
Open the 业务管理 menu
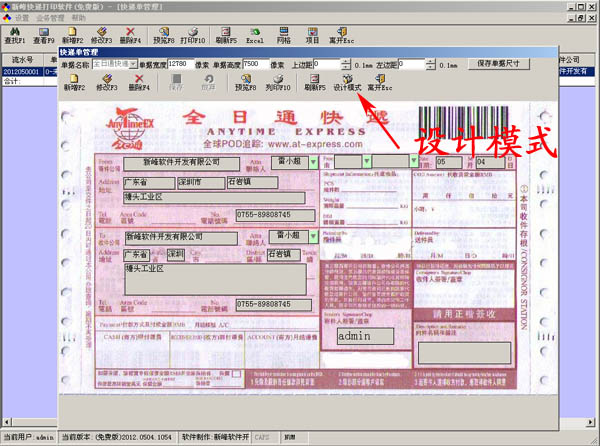point(51,18)
